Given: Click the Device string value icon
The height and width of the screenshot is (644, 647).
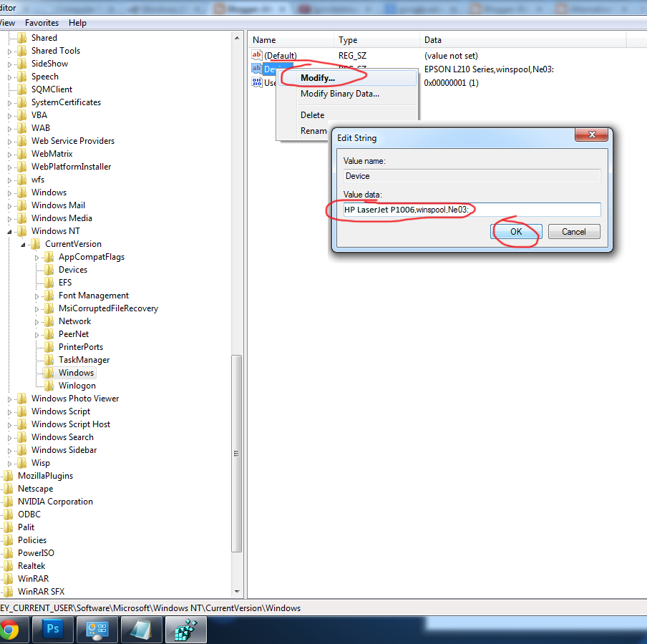Looking at the screenshot, I should pos(257,69).
